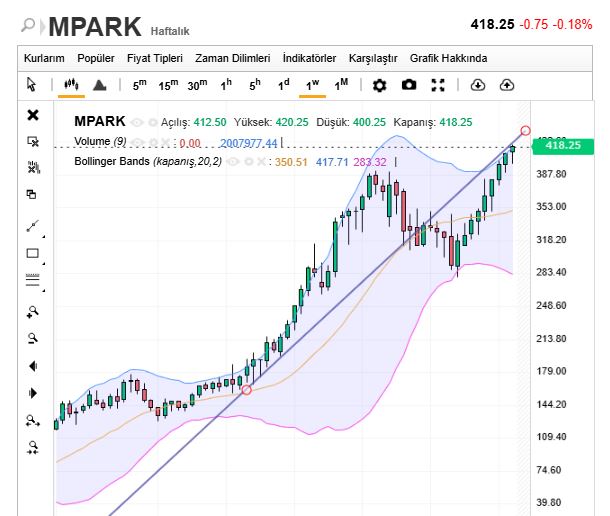Expand horizontal lines tool options arrow
Screen dimensions: 610x516
click(44, 291)
